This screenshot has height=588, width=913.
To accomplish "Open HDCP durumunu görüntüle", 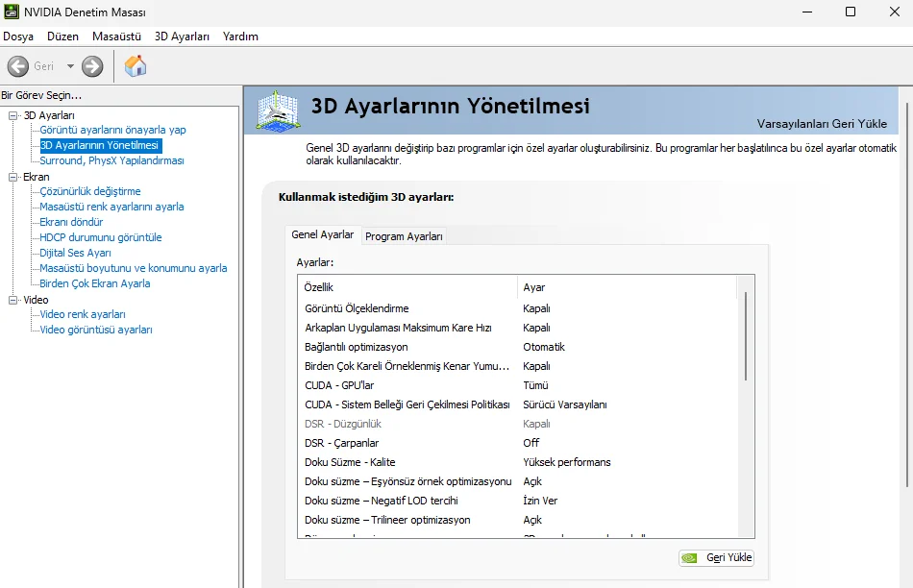I will click(x=101, y=237).
